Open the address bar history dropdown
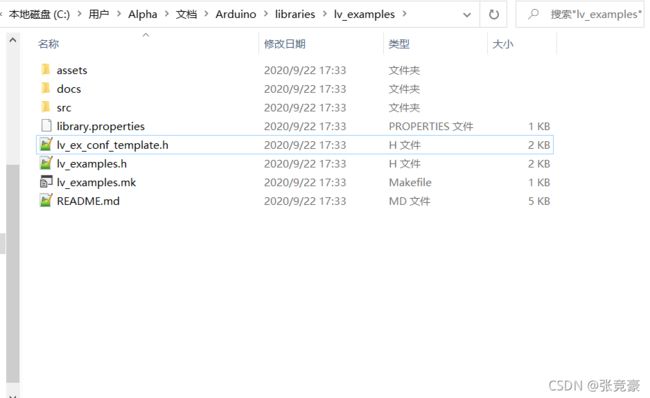Screen dimensions: 650x398 pos(467,15)
